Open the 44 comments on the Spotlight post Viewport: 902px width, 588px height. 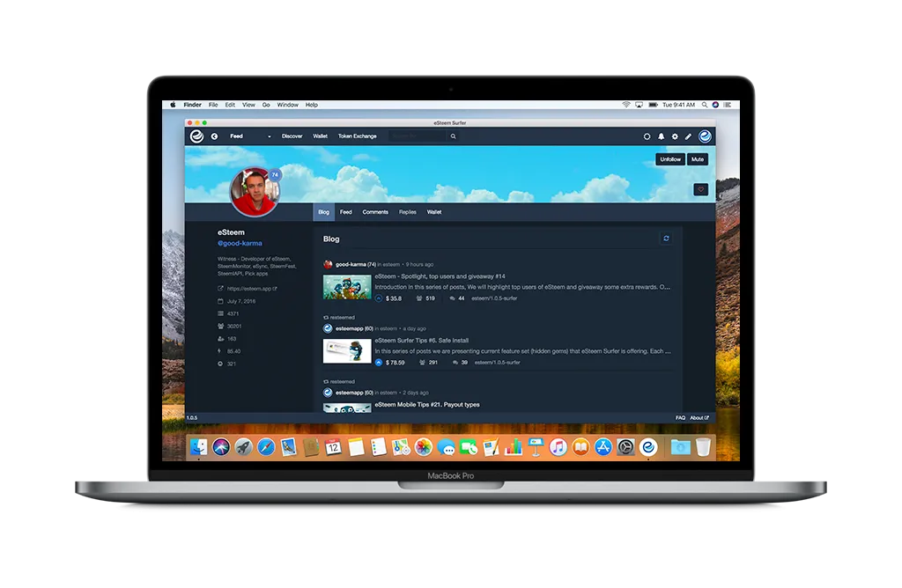[x=457, y=298]
